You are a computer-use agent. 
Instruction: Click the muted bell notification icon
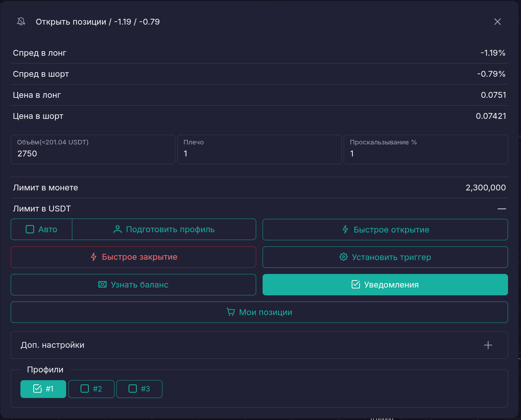(x=21, y=22)
